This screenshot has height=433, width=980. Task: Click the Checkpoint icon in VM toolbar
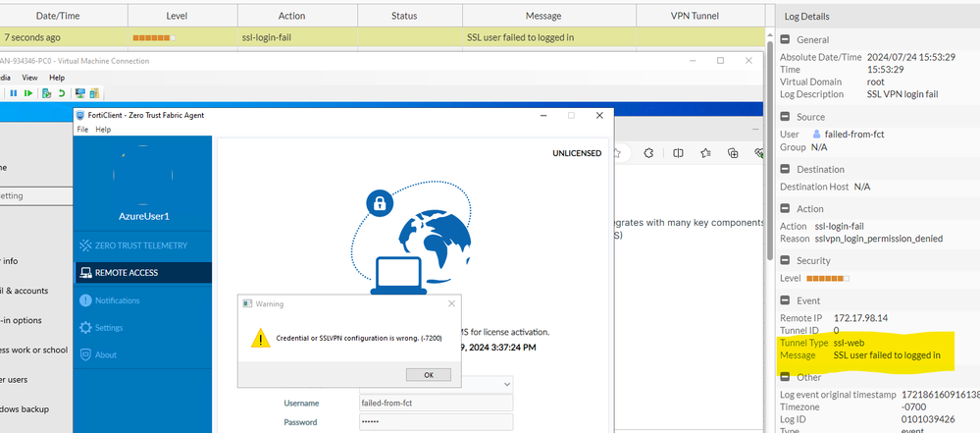46,93
